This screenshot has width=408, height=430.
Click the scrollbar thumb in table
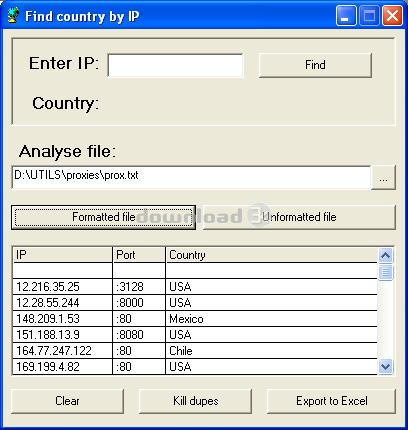(x=386, y=272)
